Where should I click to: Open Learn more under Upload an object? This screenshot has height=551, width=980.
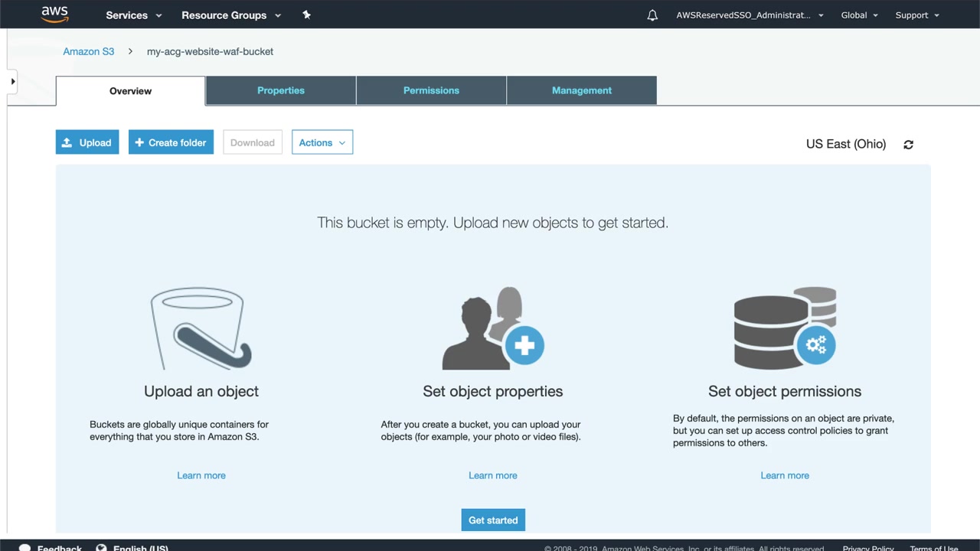click(x=201, y=475)
